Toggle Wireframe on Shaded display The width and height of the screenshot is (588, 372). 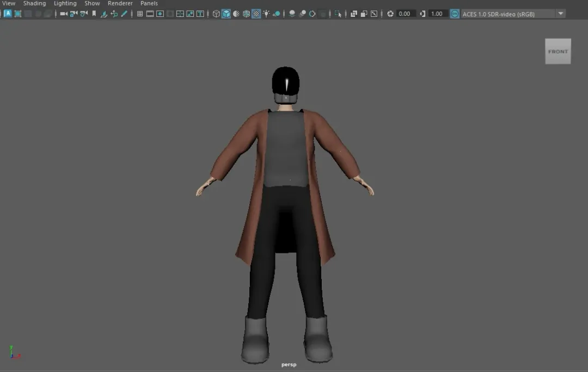pyautogui.click(x=247, y=14)
